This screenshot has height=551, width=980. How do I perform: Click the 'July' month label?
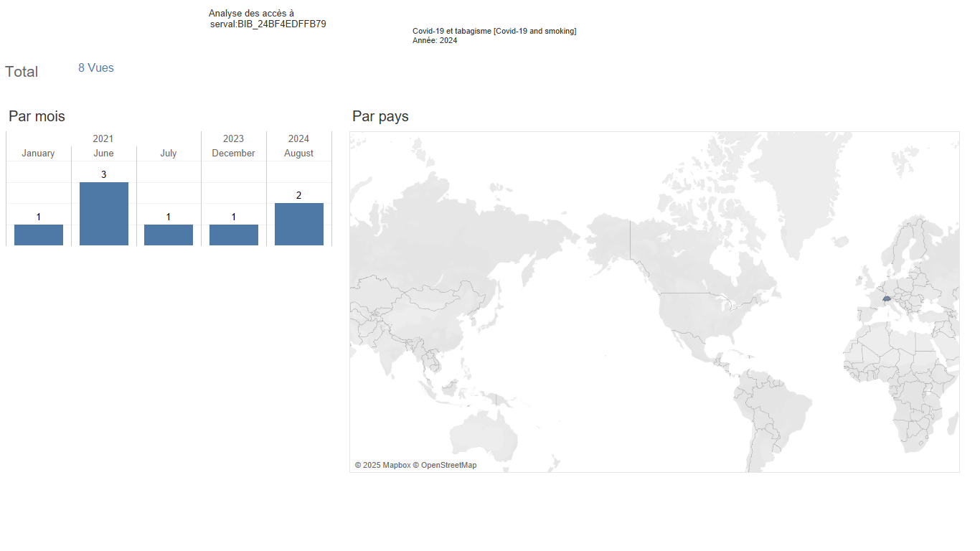pyautogui.click(x=169, y=154)
